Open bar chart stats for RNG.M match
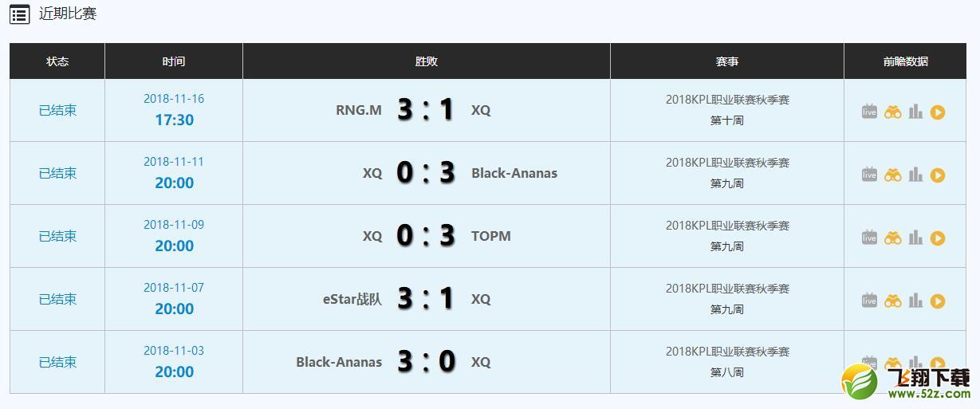 (915, 112)
